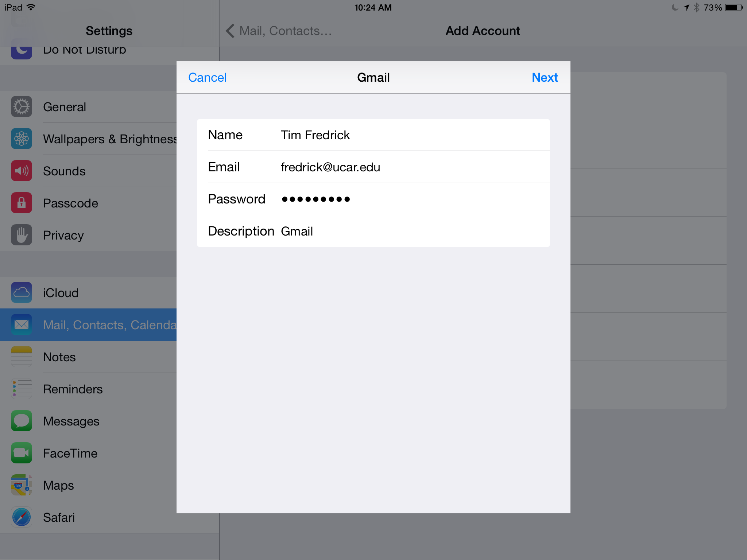
Task: Tap the iCloud cloud icon
Action: click(x=22, y=293)
